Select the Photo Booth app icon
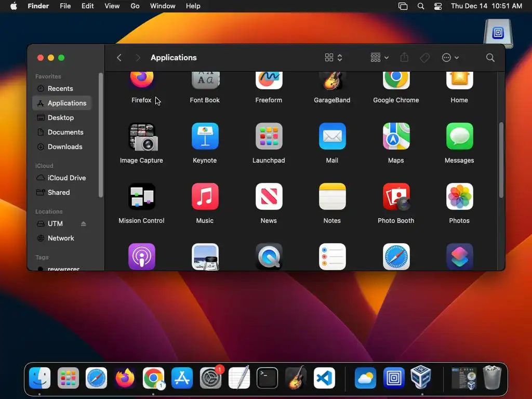This screenshot has width=532, height=399. [x=396, y=196]
